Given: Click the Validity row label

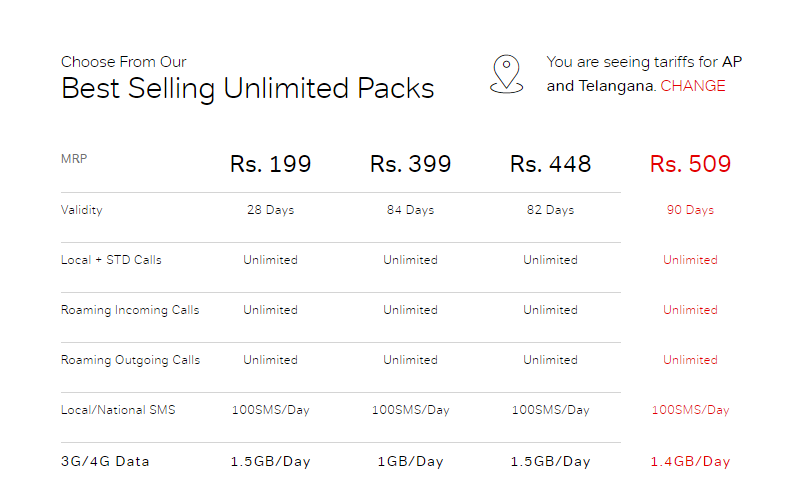Looking at the screenshot, I should (82, 210).
